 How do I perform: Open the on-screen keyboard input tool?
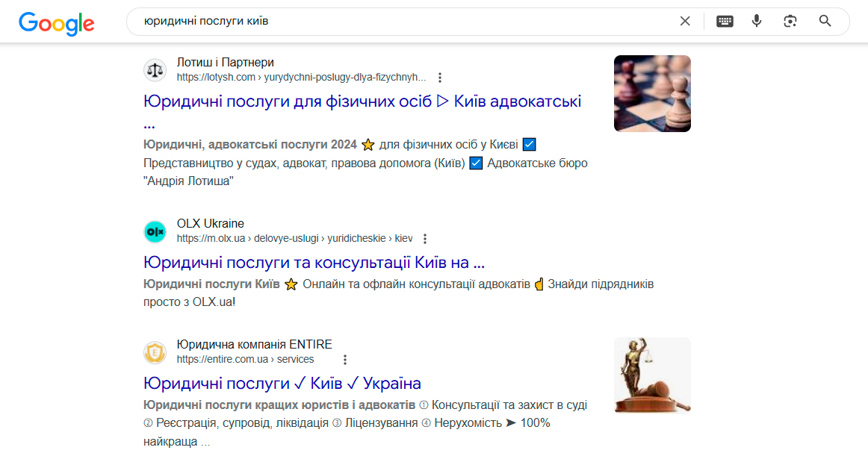tap(725, 21)
